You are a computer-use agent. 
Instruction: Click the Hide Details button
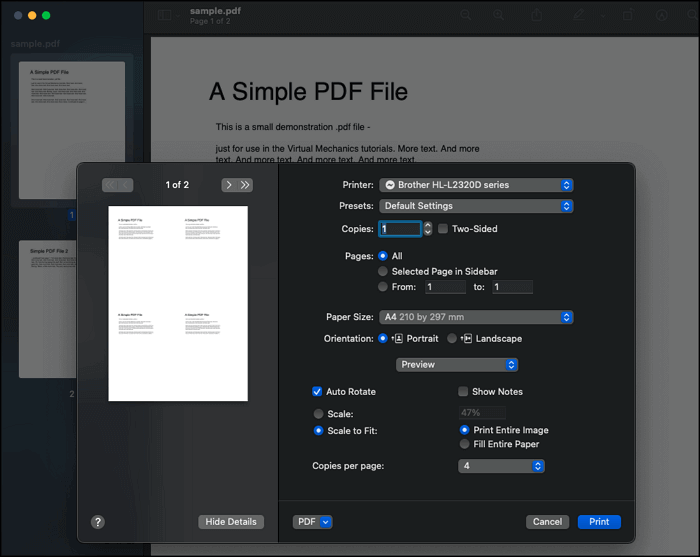click(231, 522)
